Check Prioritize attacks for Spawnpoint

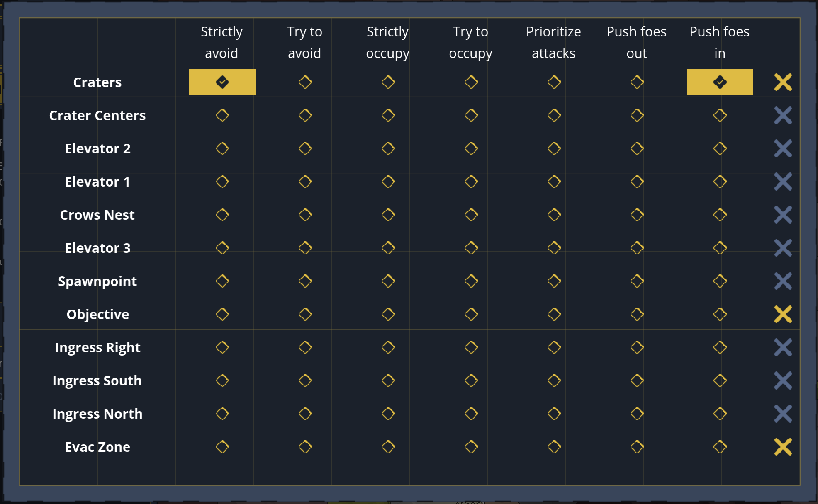(554, 281)
